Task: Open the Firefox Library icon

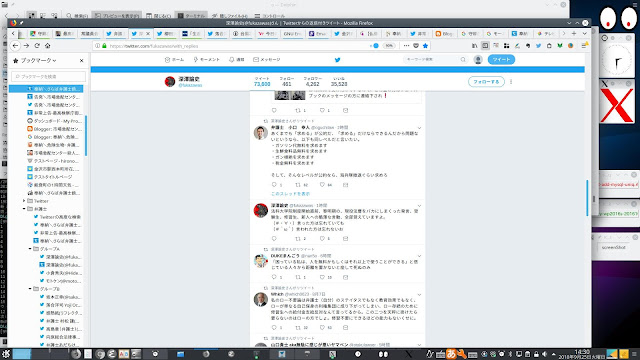Action: click(x=474, y=46)
